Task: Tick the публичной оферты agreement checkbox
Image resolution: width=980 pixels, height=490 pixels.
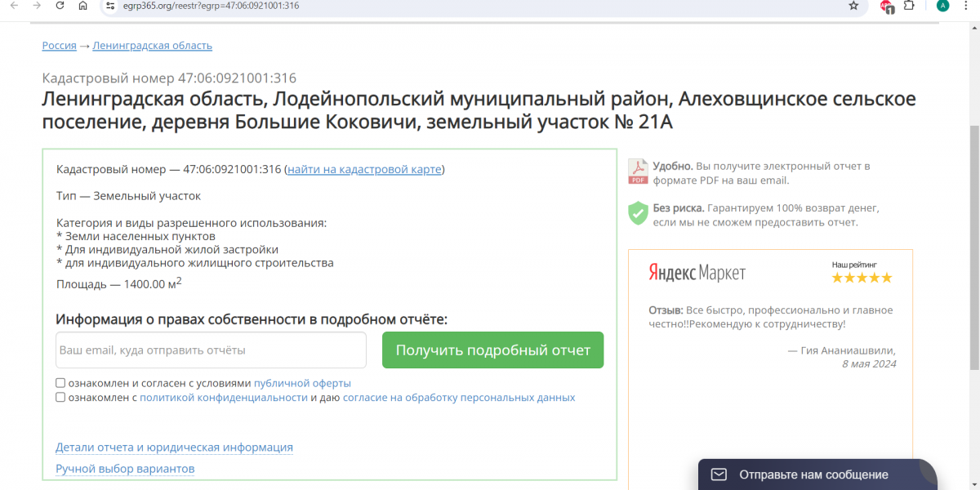Action: coord(60,383)
